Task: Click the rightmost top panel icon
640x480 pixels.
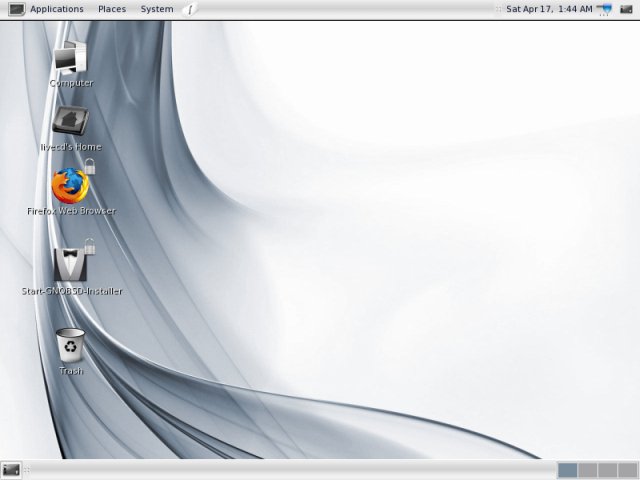Action: pos(626,9)
